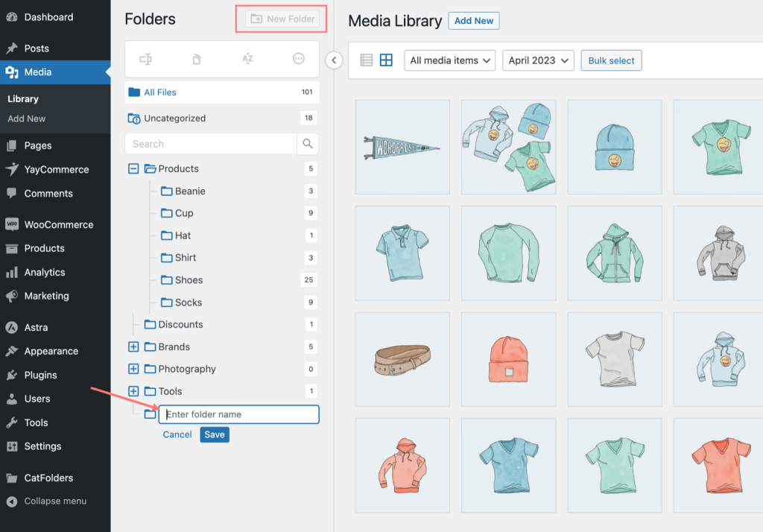763x532 pixels.
Task: Collapse the Products folder
Action: (x=133, y=168)
